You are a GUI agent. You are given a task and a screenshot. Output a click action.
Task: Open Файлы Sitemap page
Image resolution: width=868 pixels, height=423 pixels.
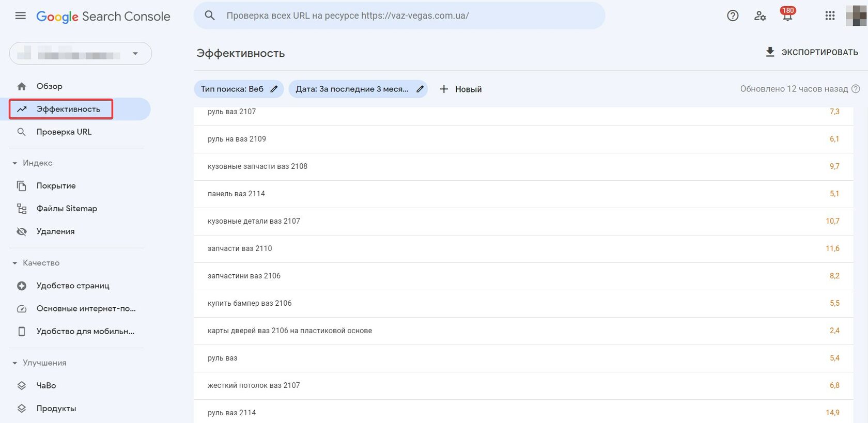(67, 209)
